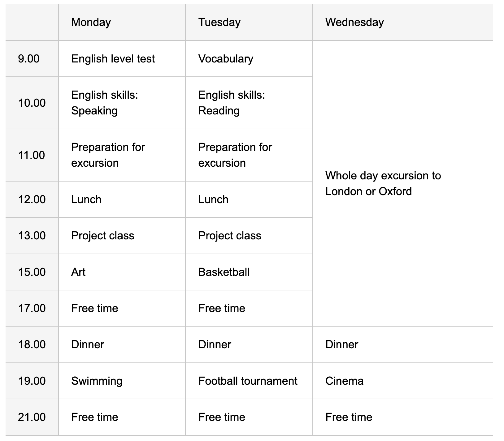Screen dimensions: 504x441
Task: Click the Swimming cell
Action: point(97,381)
